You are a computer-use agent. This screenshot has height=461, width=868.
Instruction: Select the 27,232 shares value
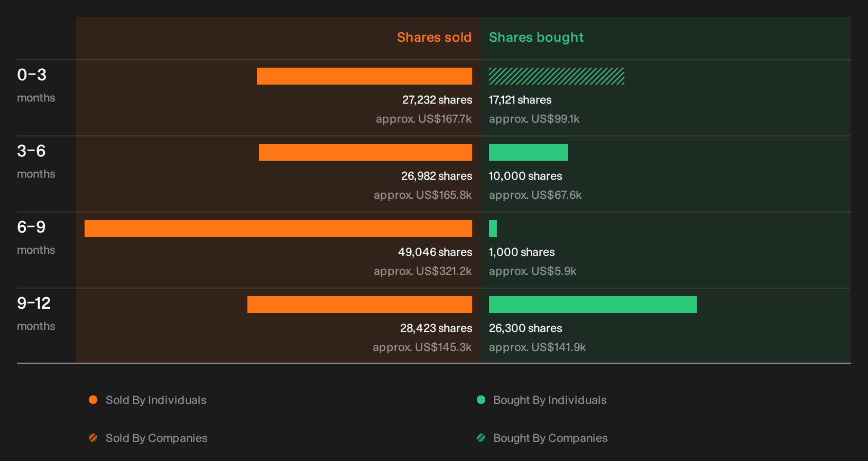(437, 100)
